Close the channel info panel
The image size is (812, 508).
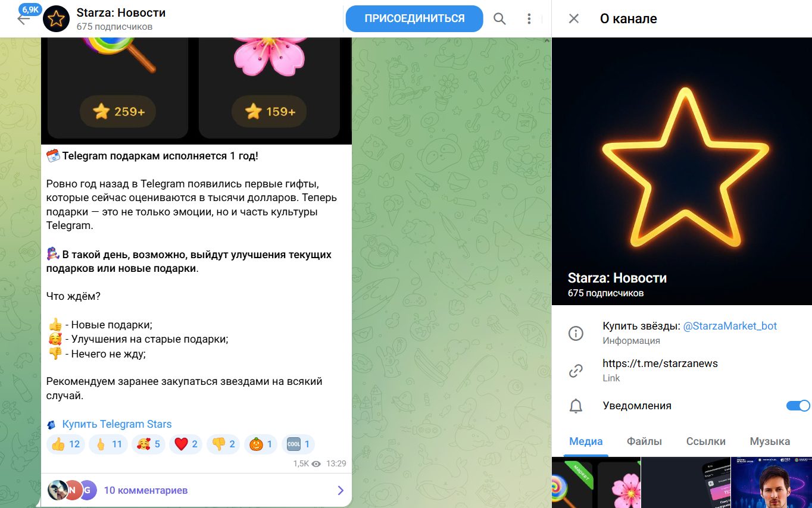click(574, 19)
